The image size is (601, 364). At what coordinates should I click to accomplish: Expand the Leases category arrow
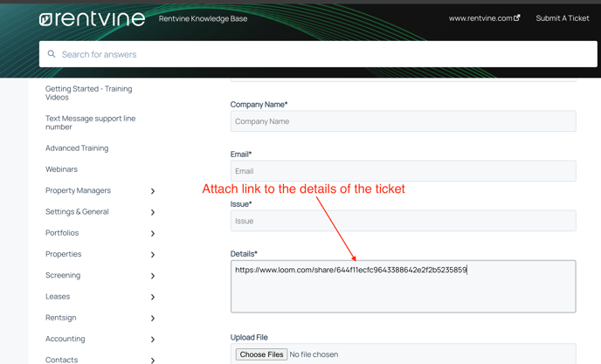[153, 297]
